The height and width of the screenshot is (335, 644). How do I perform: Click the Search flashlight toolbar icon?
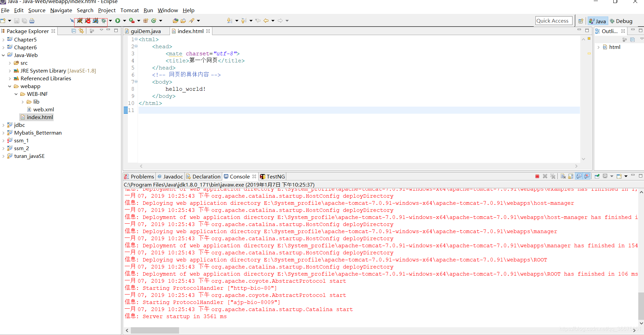tap(192, 21)
